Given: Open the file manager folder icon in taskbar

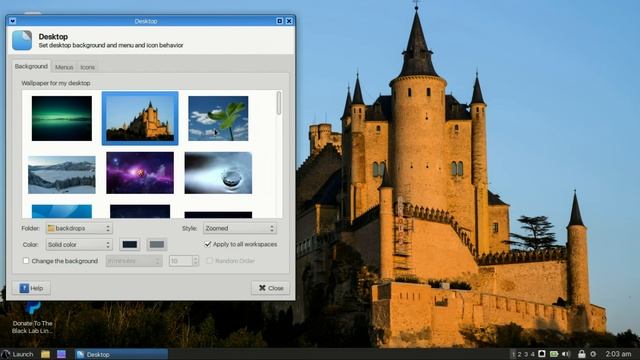Looking at the screenshot, I should (x=45, y=354).
